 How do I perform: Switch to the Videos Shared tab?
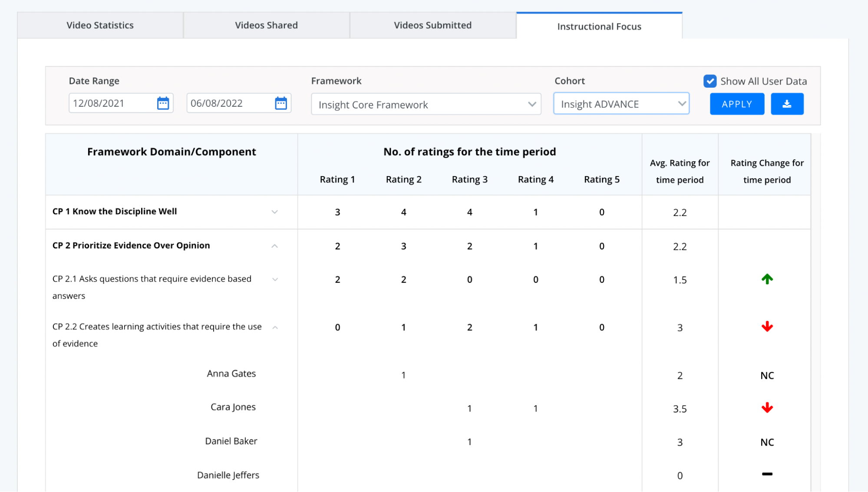pos(267,25)
